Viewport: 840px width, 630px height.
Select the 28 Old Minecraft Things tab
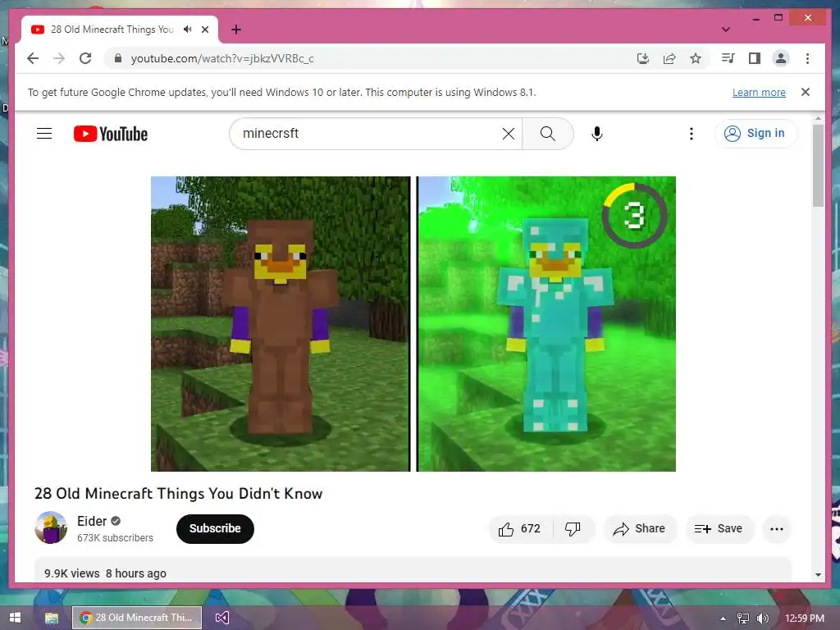tap(120, 30)
